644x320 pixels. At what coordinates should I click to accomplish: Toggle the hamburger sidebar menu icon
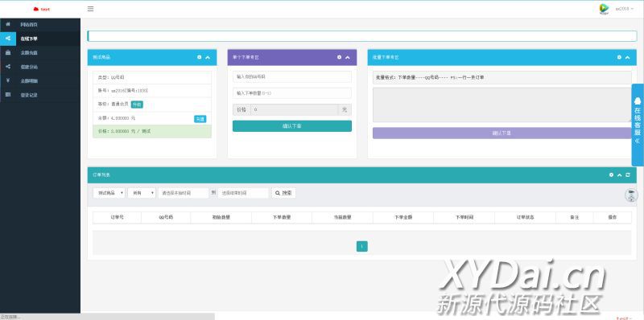[90, 9]
